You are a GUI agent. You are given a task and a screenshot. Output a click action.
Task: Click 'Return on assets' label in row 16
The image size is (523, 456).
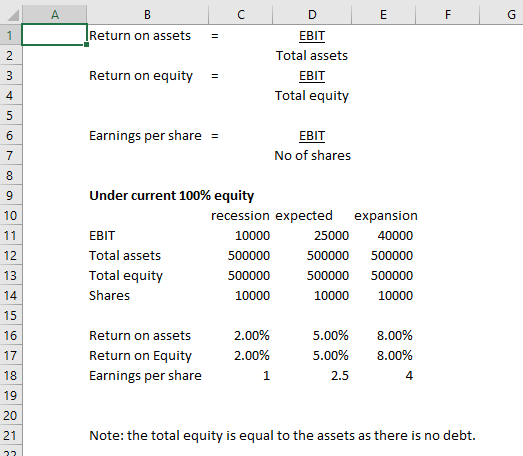[x=140, y=336]
